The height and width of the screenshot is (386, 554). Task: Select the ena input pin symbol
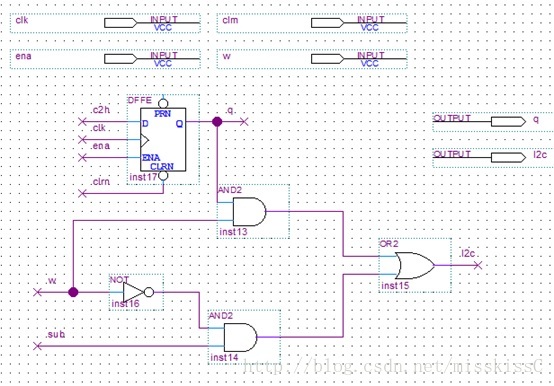click(121, 59)
